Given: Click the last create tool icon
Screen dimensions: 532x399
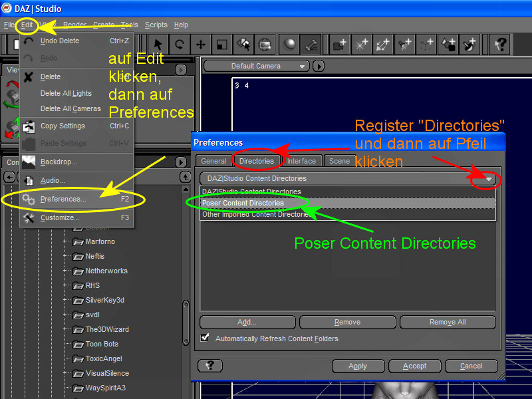Looking at the screenshot, I should click(469, 45).
